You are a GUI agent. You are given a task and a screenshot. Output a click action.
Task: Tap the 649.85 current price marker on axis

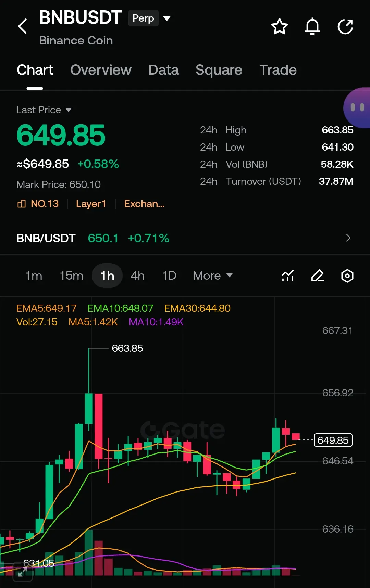pyautogui.click(x=333, y=440)
